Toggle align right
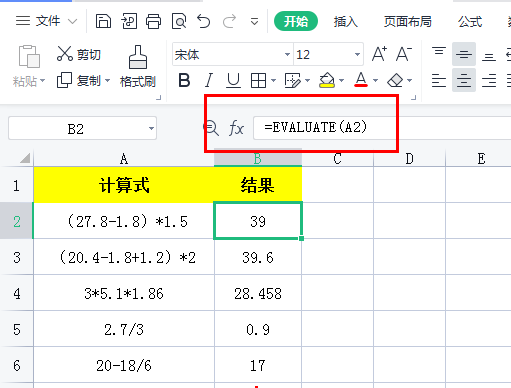The width and height of the screenshot is (511, 388). pyautogui.click(x=489, y=80)
